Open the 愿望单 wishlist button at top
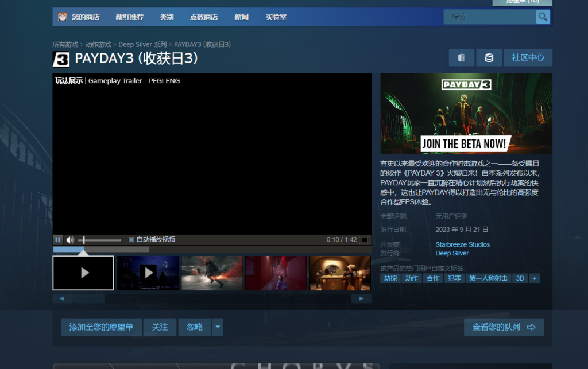Screen dimensions: 588x369 [x=523, y=2]
